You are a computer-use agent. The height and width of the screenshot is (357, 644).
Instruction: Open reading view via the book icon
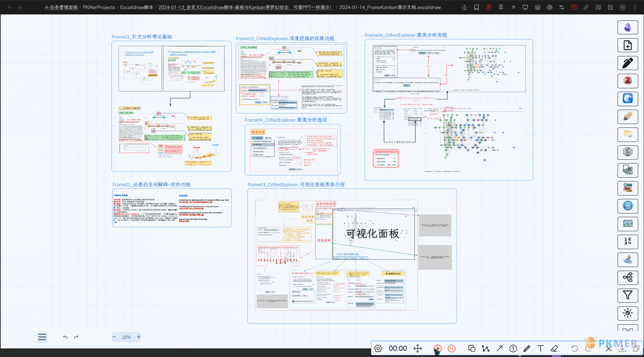(x=476, y=7)
